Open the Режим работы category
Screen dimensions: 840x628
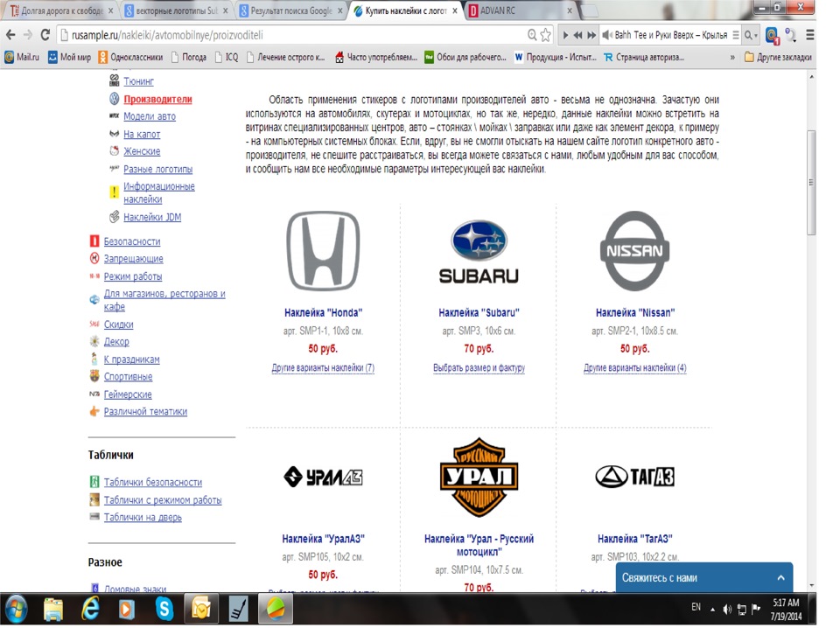click(x=133, y=276)
